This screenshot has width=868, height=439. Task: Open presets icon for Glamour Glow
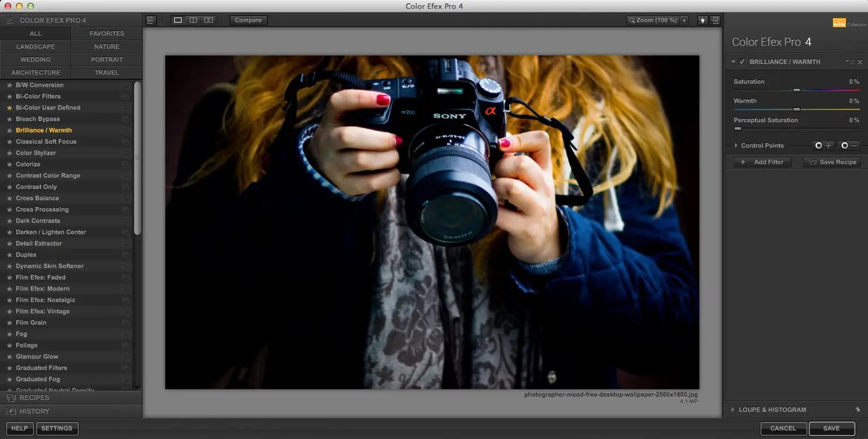click(125, 356)
